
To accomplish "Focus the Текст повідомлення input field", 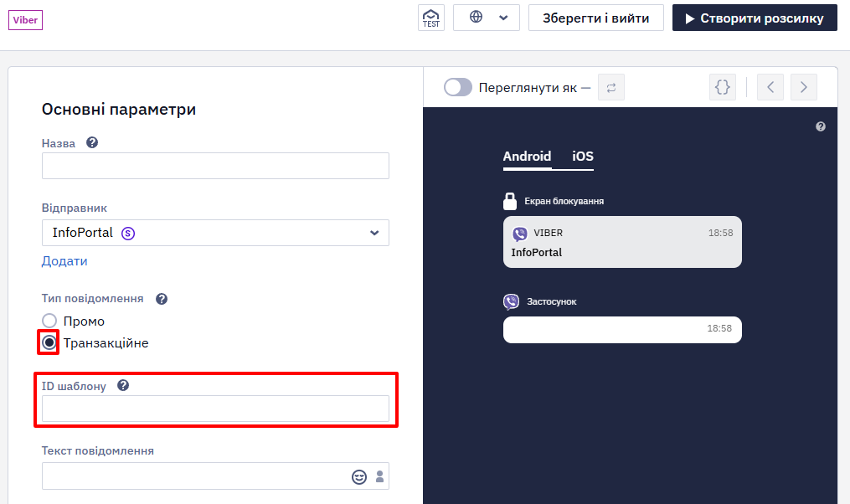I will [x=215, y=476].
